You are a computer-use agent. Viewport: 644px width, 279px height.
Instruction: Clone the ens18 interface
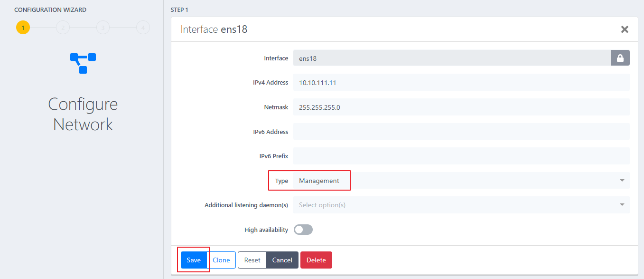point(221,260)
